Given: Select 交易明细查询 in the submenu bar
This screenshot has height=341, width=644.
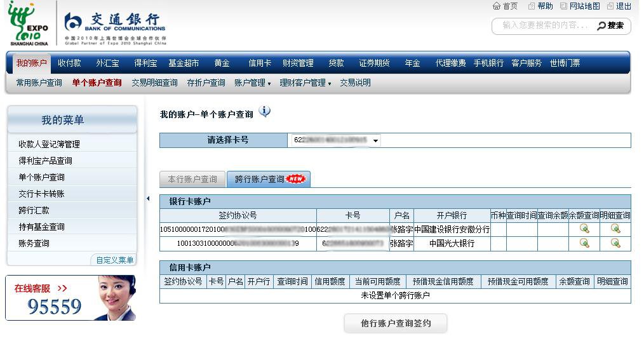Looking at the screenshot, I should pyautogui.click(x=154, y=83).
